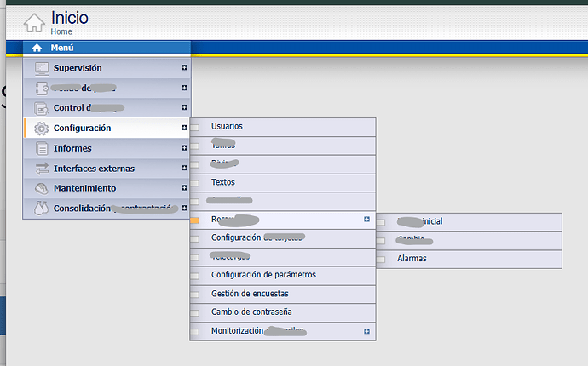Click the Mantenimiento icon

click(42, 188)
